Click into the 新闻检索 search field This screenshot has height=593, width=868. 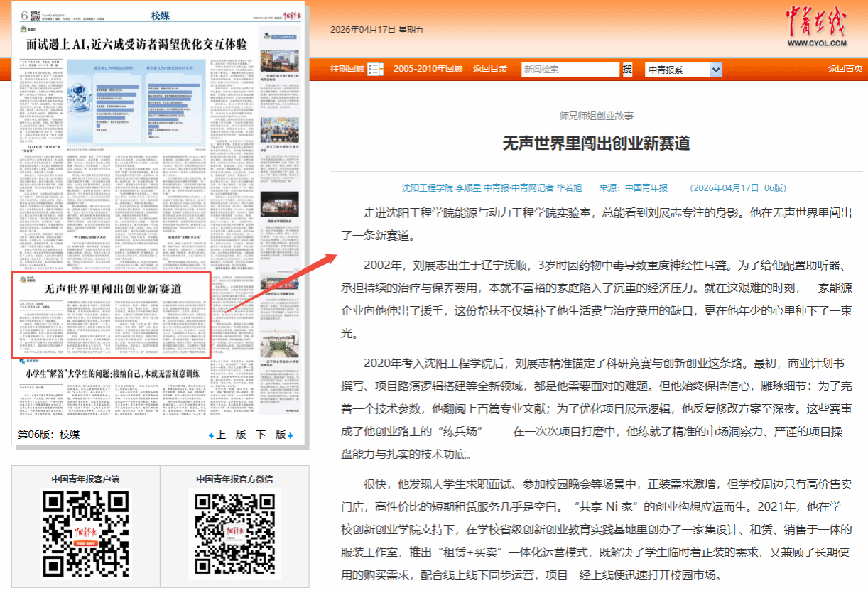pos(570,70)
